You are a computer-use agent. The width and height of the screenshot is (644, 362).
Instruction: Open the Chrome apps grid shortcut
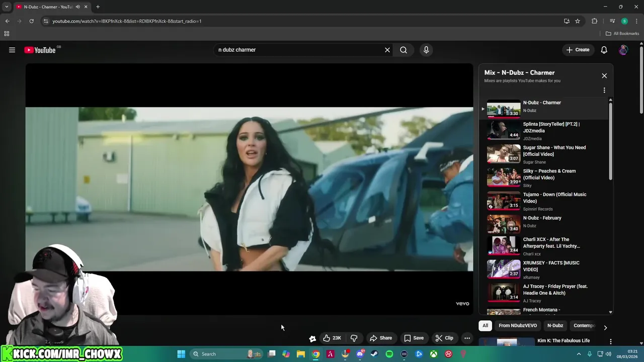point(7,34)
